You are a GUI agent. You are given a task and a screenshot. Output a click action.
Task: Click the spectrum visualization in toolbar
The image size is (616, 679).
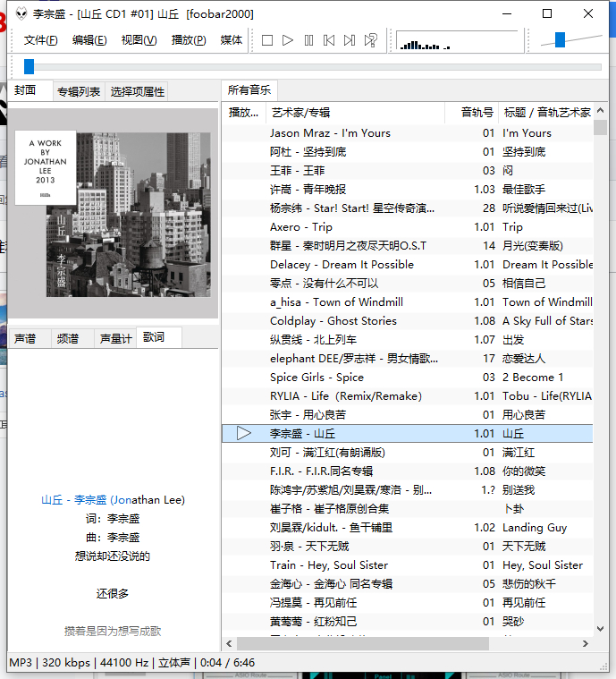click(457, 41)
